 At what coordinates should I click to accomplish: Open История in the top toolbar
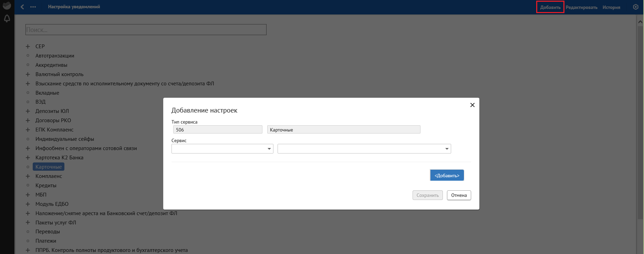point(611,7)
